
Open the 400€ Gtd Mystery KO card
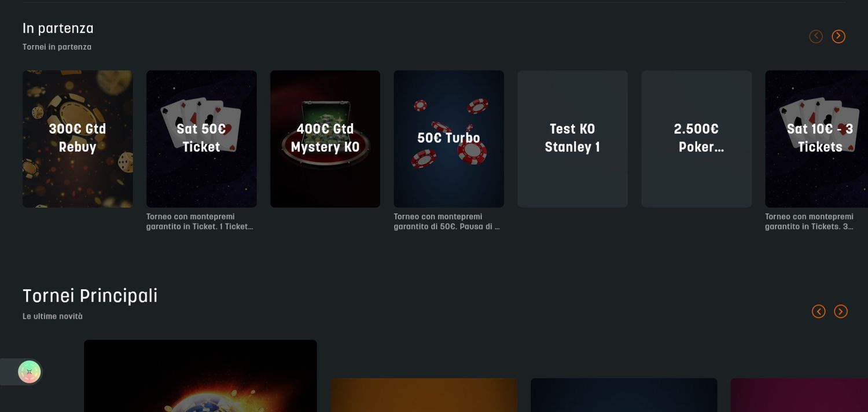pyautogui.click(x=325, y=139)
